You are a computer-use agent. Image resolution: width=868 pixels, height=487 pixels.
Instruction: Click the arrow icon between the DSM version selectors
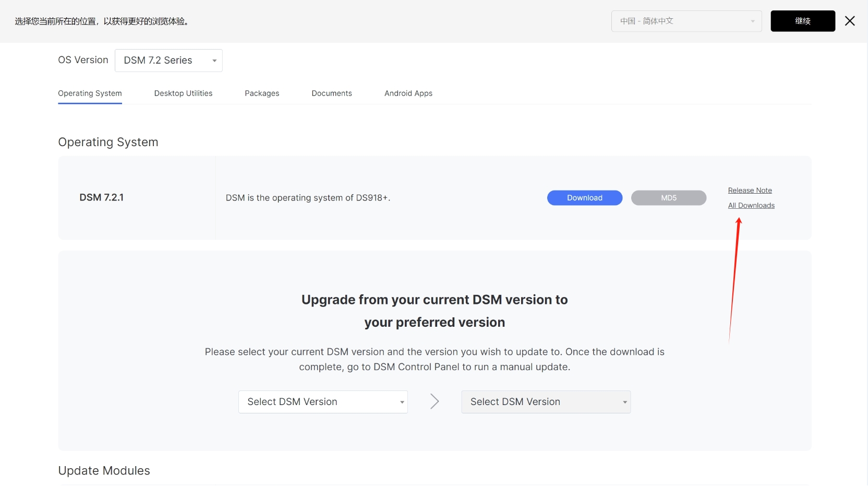point(435,401)
